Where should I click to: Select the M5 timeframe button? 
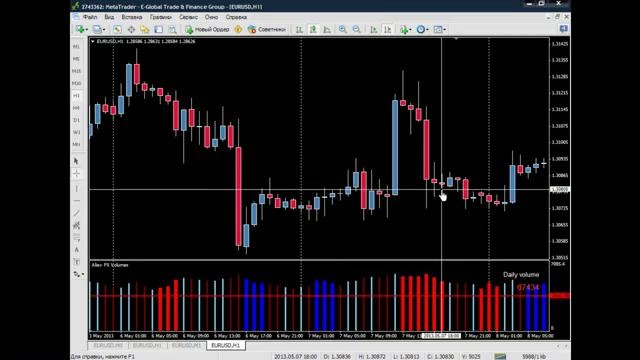point(76,59)
